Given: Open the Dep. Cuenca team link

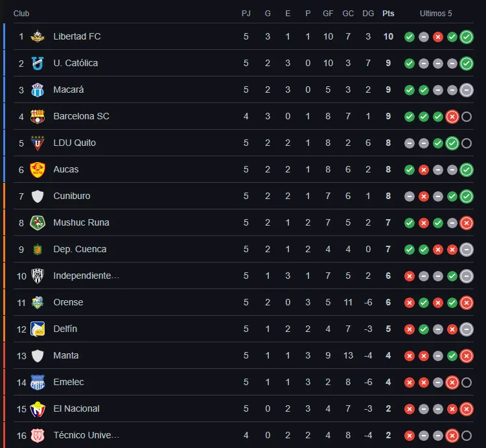Looking at the screenshot, I should click(x=80, y=249).
